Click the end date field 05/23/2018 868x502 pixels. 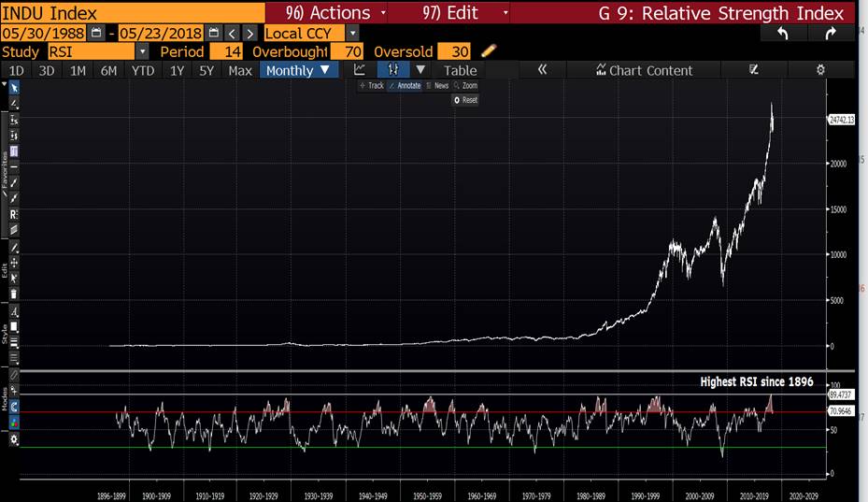161,34
